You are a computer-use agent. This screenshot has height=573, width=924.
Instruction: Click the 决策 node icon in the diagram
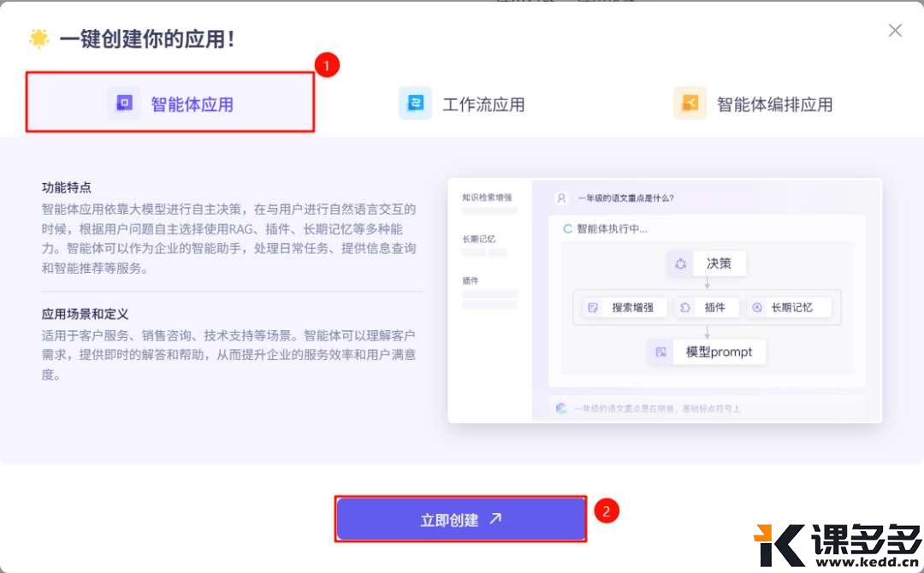pyautogui.click(x=681, y=263)
